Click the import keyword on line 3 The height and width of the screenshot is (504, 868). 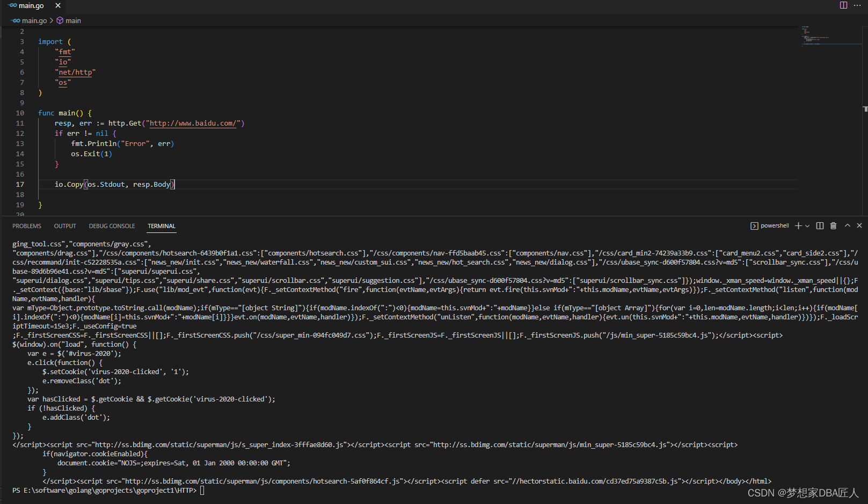[x=50, y=42]
